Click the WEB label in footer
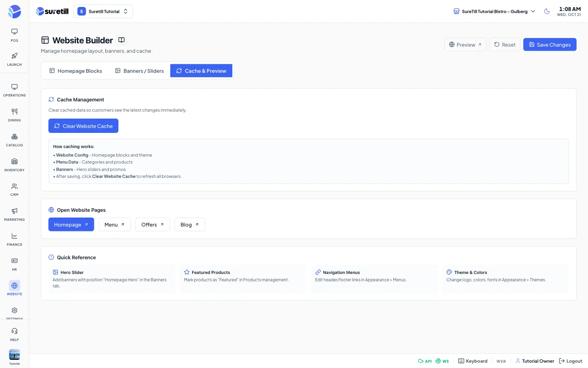 pyautogui.click(x=501, y=361)
